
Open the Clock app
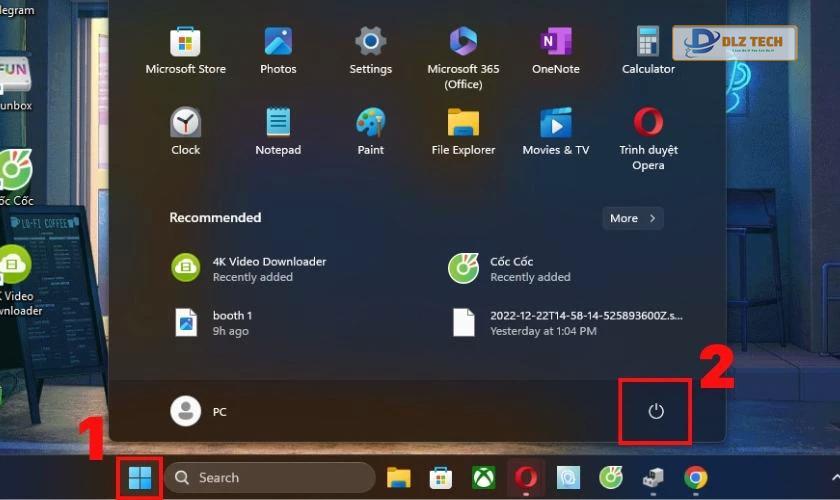tap(185, 131)
